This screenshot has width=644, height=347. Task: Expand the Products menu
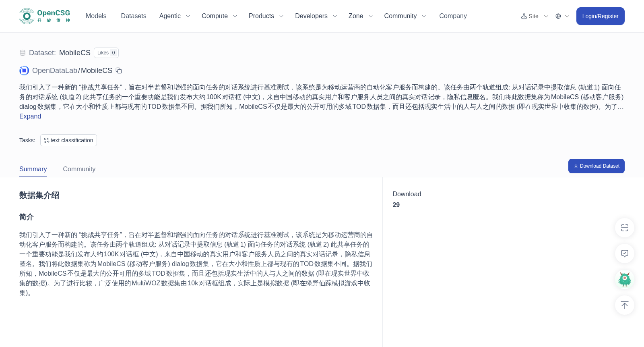point(266,16)
